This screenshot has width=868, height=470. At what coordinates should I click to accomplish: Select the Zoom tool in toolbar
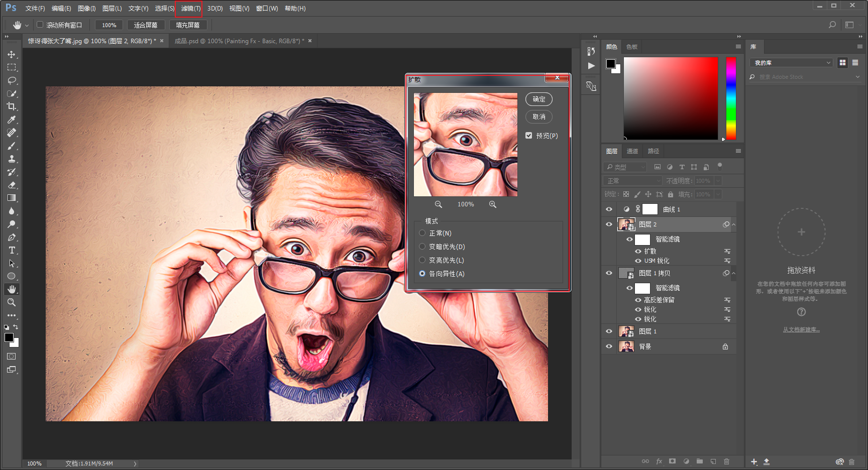tap(12, 302)
